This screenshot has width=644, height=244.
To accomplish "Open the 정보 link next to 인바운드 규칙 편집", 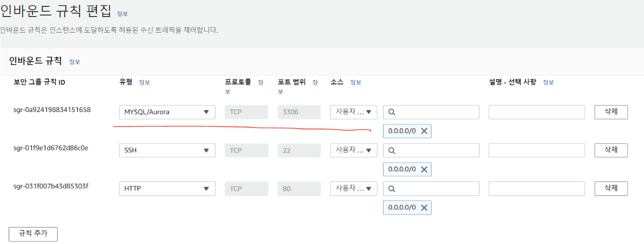I will (123, 14).
